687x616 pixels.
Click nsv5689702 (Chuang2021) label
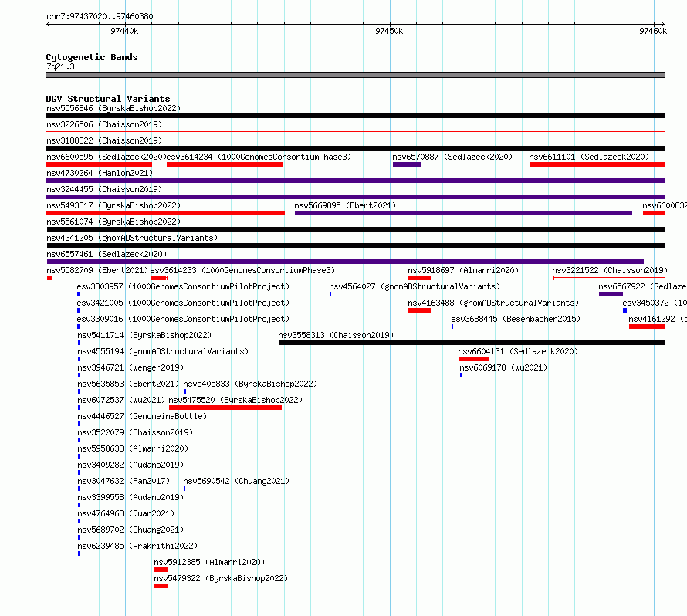130,530
